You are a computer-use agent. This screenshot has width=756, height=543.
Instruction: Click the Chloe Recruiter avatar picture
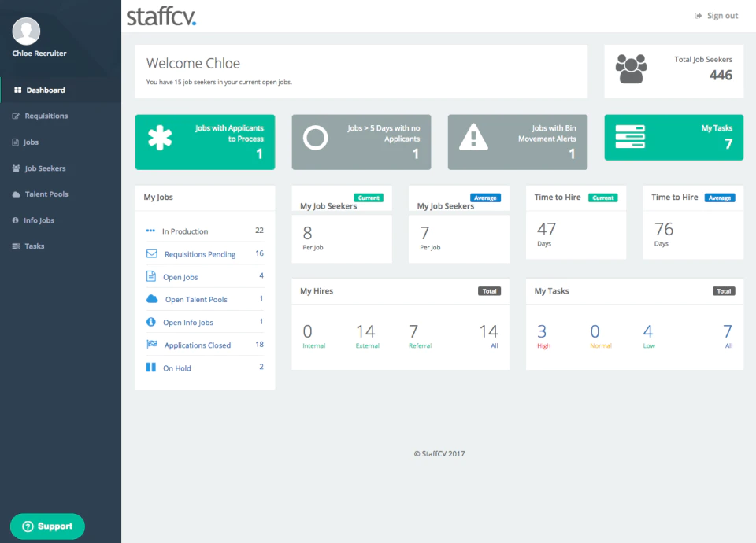click(26, 31)
